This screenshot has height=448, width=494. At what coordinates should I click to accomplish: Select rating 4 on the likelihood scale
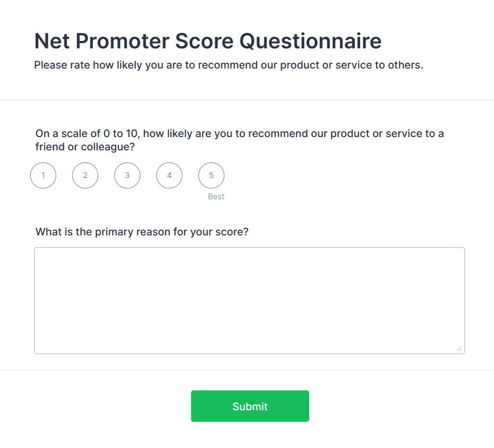tap(169, 175)
